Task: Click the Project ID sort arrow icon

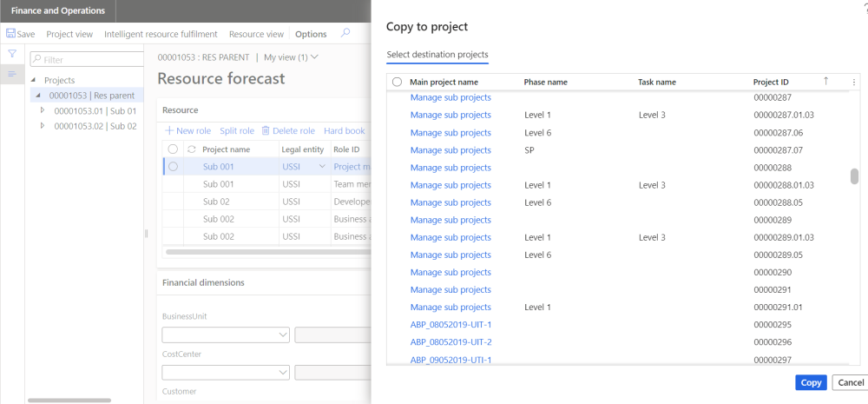Action: click(x=825, y=81)
